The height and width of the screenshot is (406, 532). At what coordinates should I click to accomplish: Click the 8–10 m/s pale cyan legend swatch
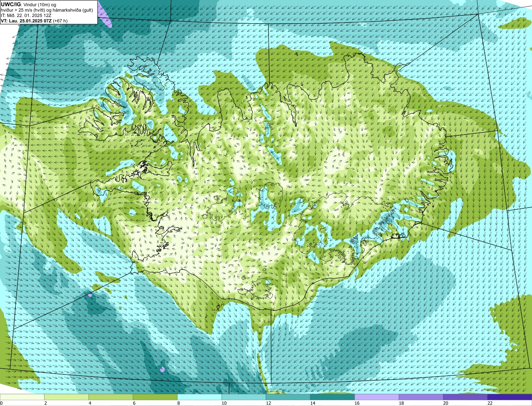click(x=199, y=397)
